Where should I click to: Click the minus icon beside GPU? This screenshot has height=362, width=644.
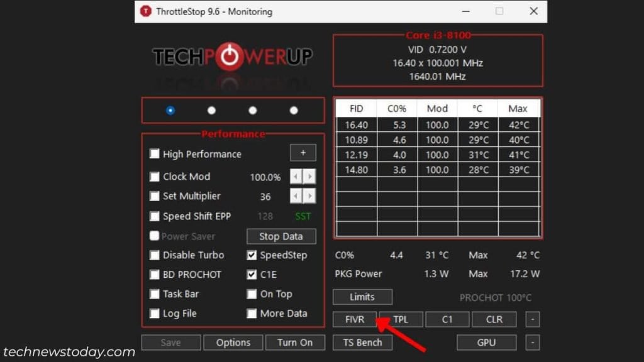532,343
